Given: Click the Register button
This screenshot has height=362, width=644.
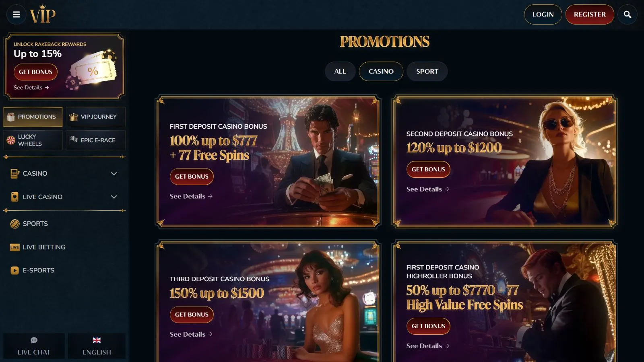Looking at the screenshot, I should pos(589,14).
